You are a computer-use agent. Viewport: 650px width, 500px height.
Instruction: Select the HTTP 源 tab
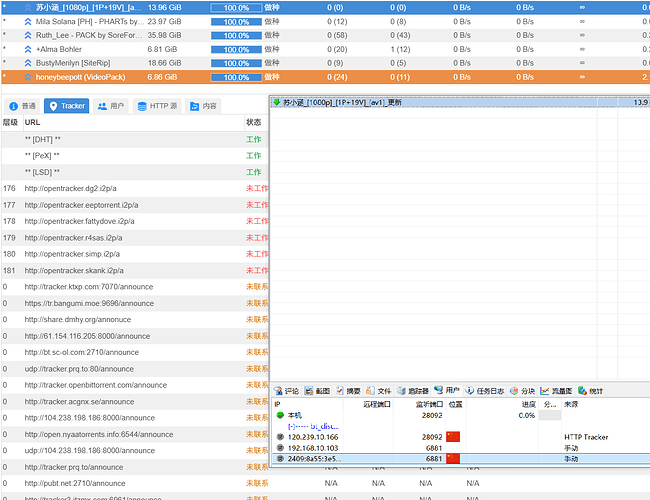[x=156, y=105]
